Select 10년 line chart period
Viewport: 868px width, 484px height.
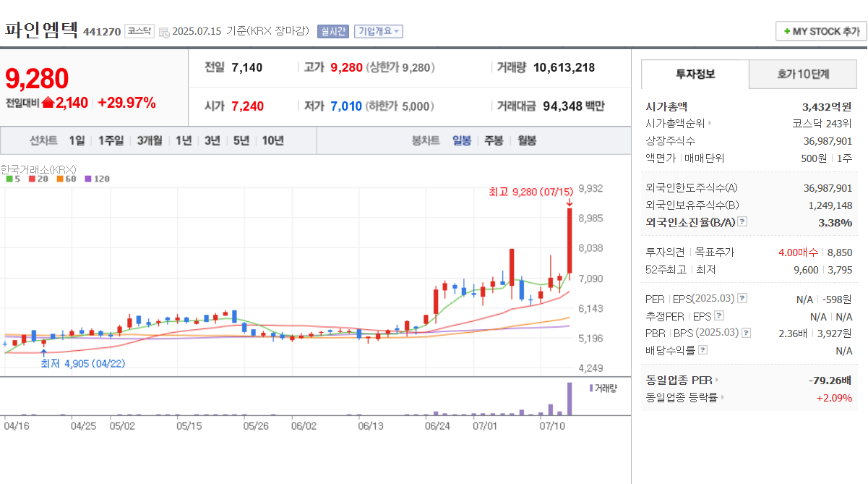click(x=272, y=140)
